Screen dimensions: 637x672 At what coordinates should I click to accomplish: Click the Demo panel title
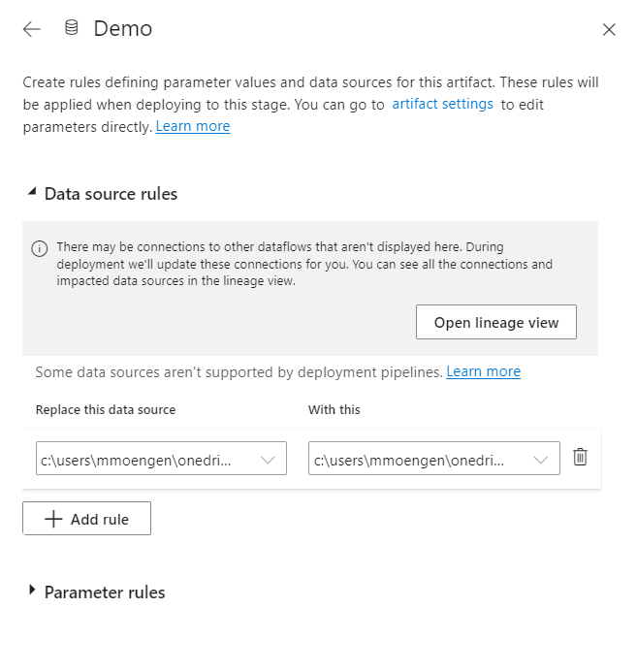click(x=123, y=29)
